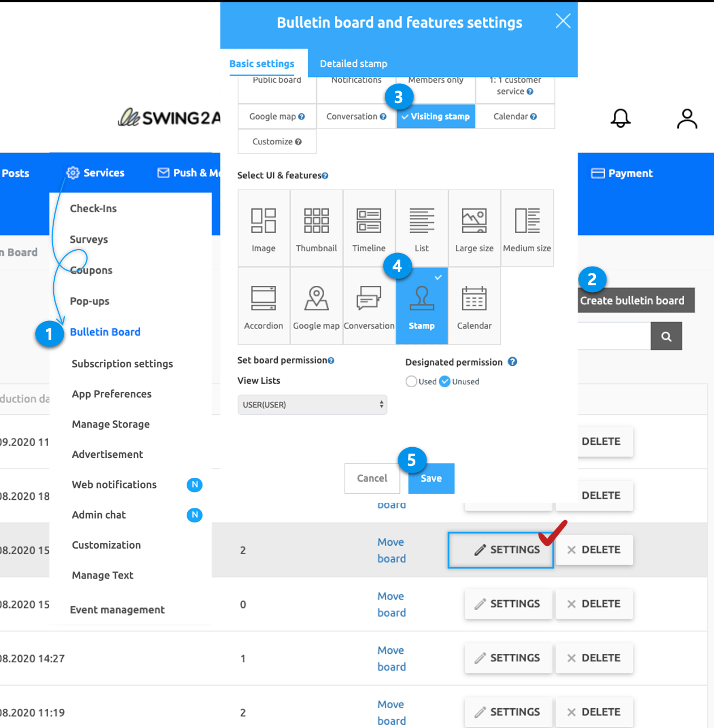The width and height of the screenshot is (714, 728).
Task: Click the highlighted SETTINGS button
Action: point(501,550)
